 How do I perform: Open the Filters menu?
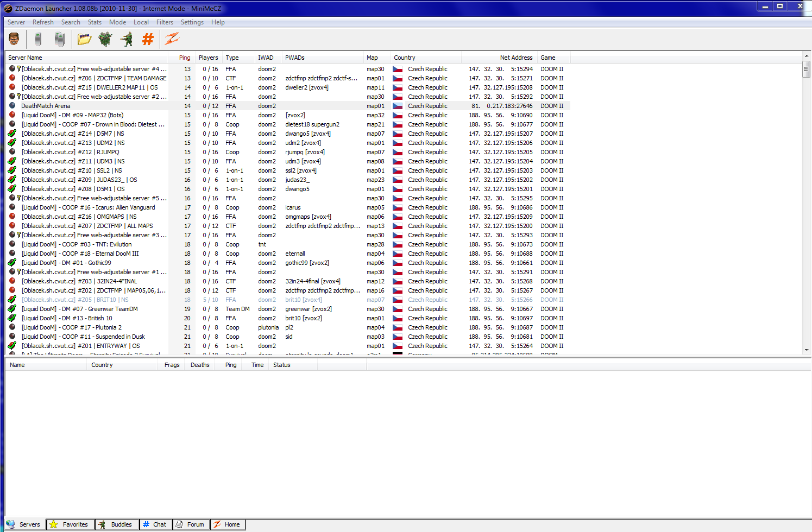tap(165, 22)
